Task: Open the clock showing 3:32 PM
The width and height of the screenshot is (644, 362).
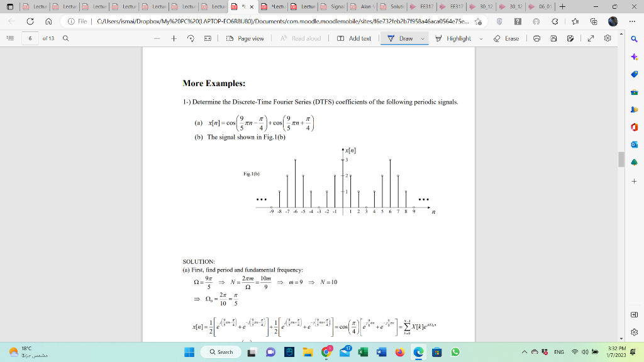Action: point(616,352)
